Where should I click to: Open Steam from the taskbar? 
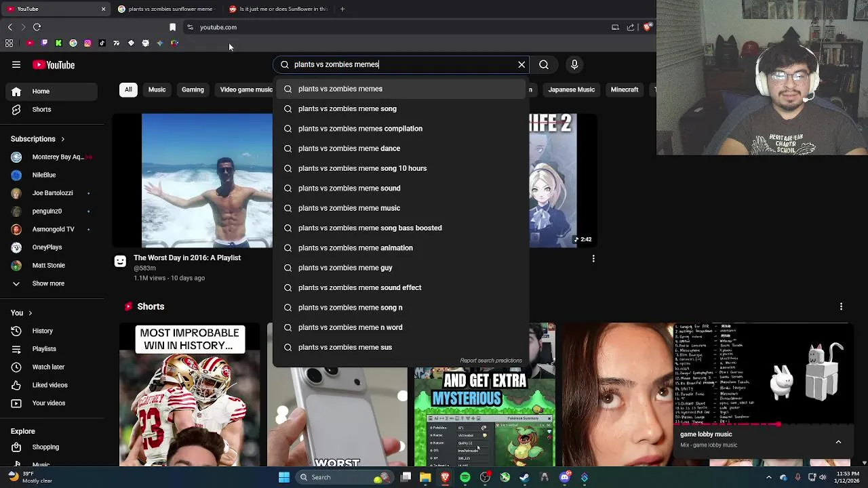point(524,477)
